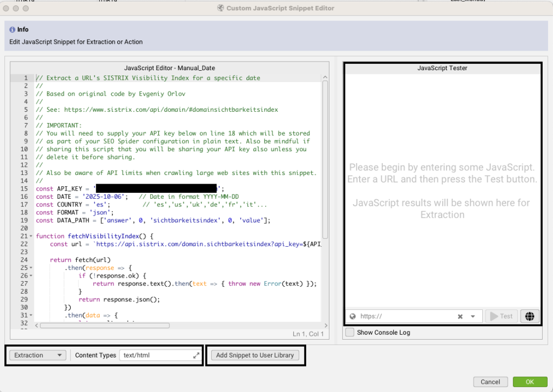Enable the Show Console Log checkbox

coord(350,332)
